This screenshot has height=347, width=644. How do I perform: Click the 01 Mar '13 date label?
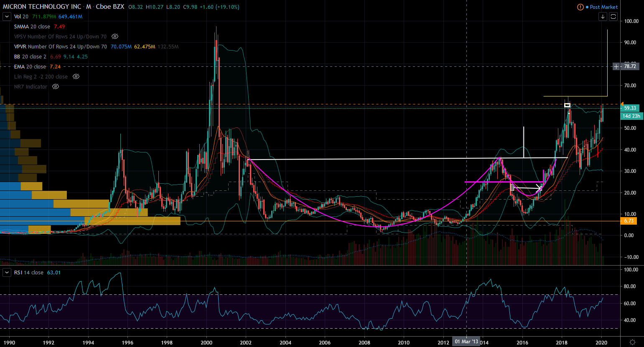pos(466,342)
